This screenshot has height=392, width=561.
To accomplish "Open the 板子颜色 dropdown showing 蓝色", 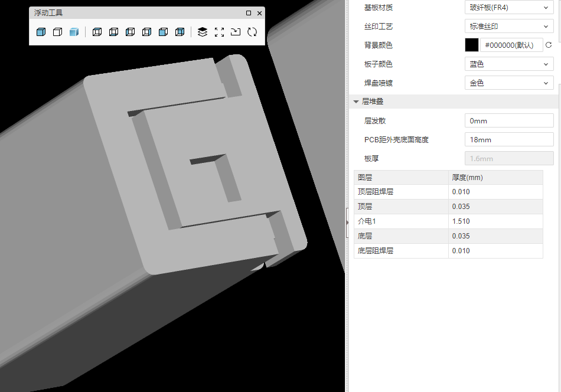I will pyautogui.click(x=508, y=64).
